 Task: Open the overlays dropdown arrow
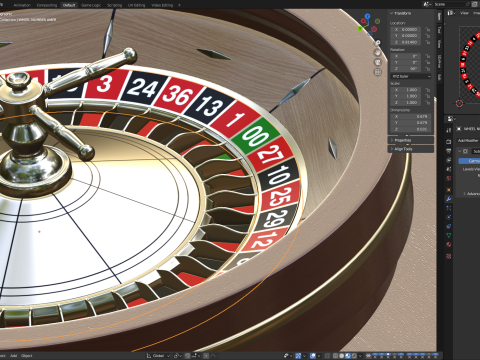point(319,356)
